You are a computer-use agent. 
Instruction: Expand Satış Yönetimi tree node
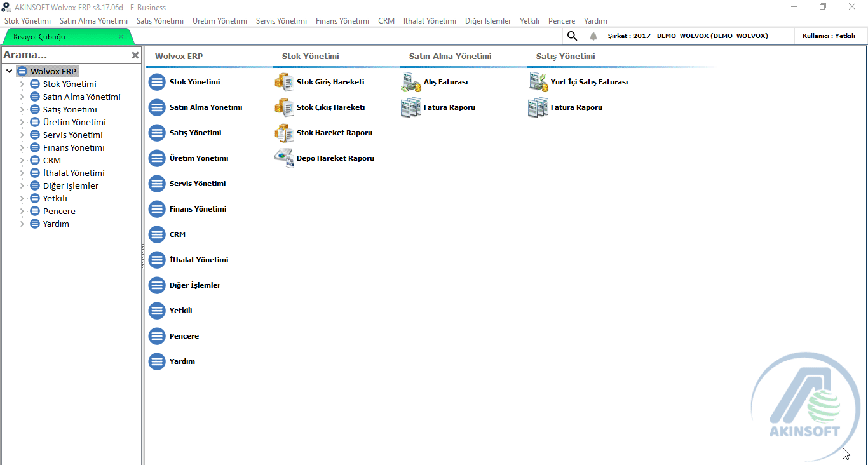pyautogui.click(x=22, y=109)
